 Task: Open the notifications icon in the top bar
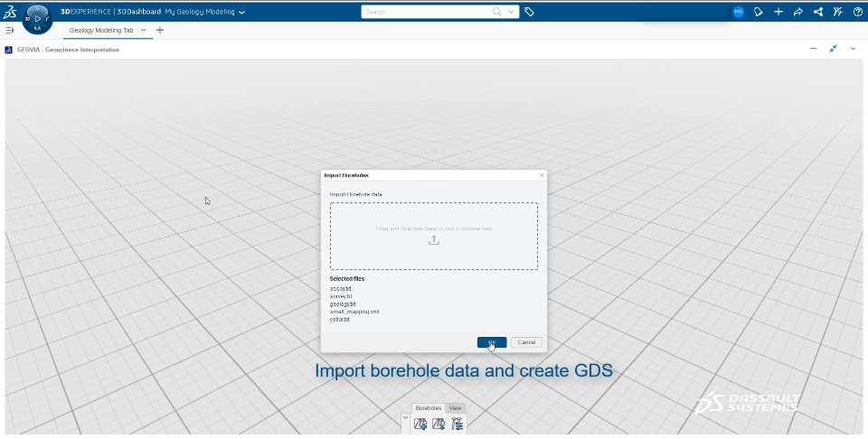(759, 12)
